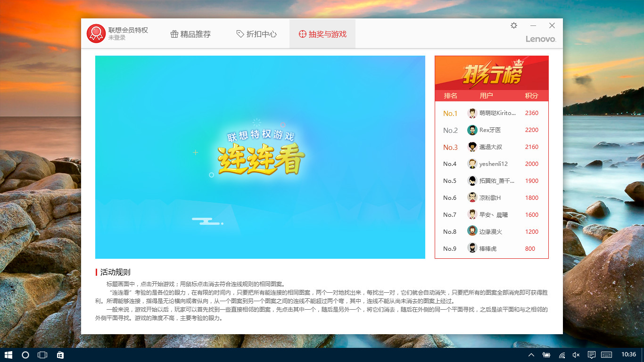Minimize the Lenovo member window
This screenshot has width=644, height=362.
[533, 25]
